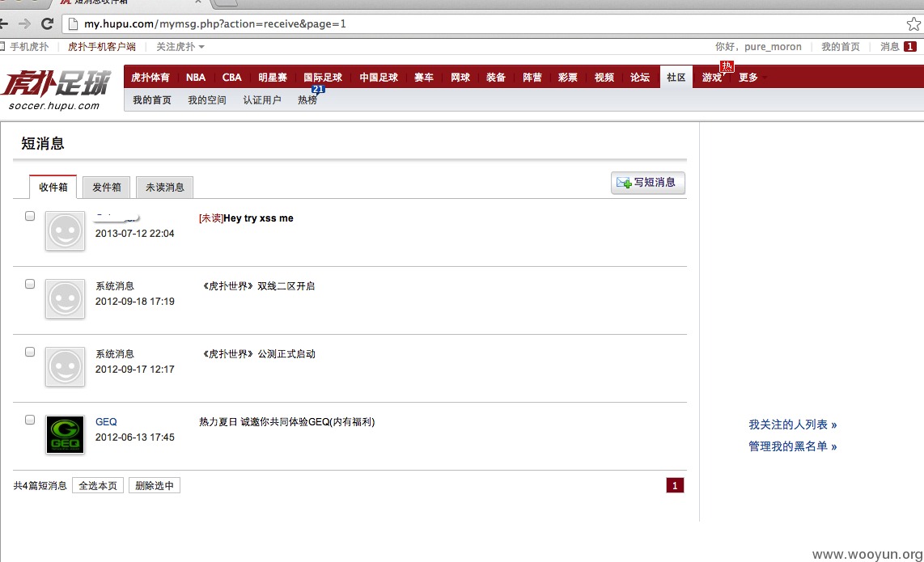Click 删除选中 button
This screenshot has width=924, height=562.
tap(155, 485)
